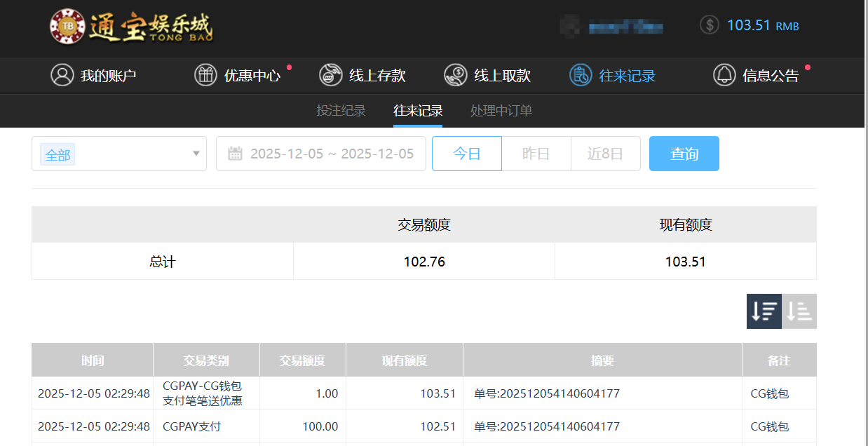Open the bell announcements icon
This screenshot has width=868, height=446.
pos(724,75)
